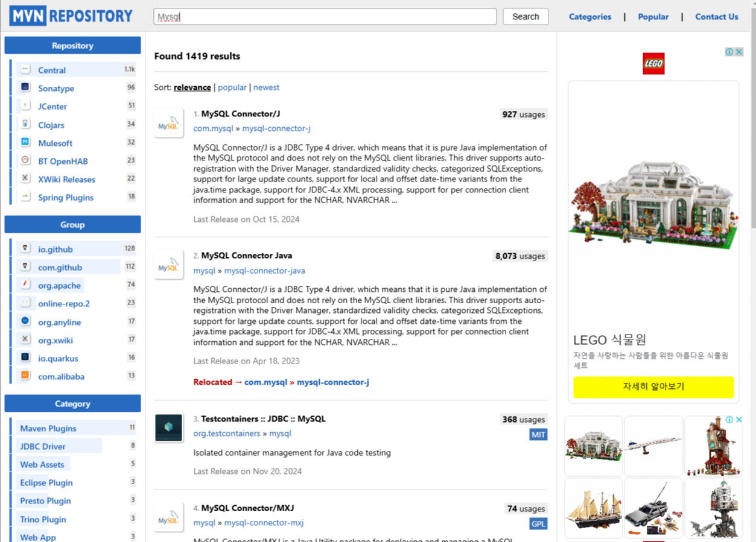This screenshot has height=542, width=756.
Task: Filter by Eclipse Plugin category
Action: [x=46, y=482]
